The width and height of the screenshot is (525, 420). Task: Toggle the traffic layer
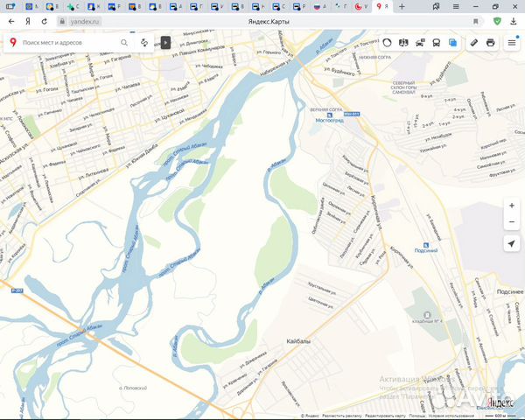(x=387, y=43)
